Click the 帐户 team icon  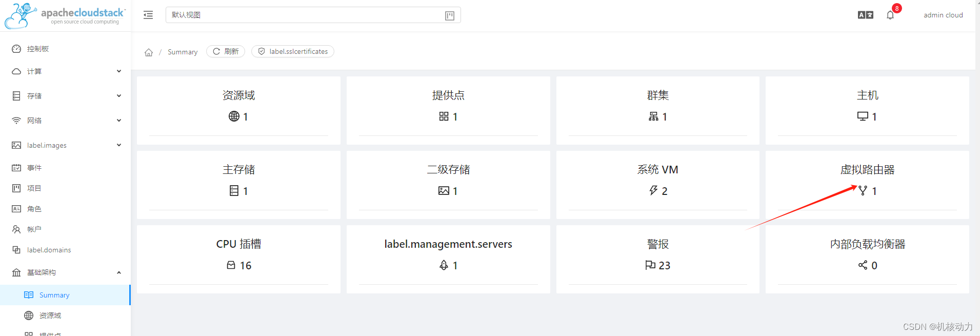coord(16,229)
